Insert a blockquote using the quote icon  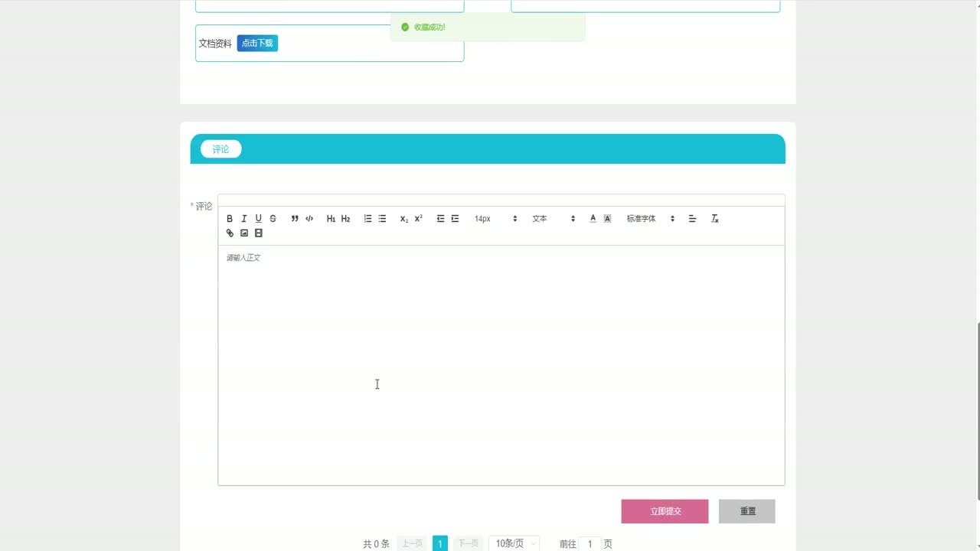pyautogui.click(x=295, y=219)
